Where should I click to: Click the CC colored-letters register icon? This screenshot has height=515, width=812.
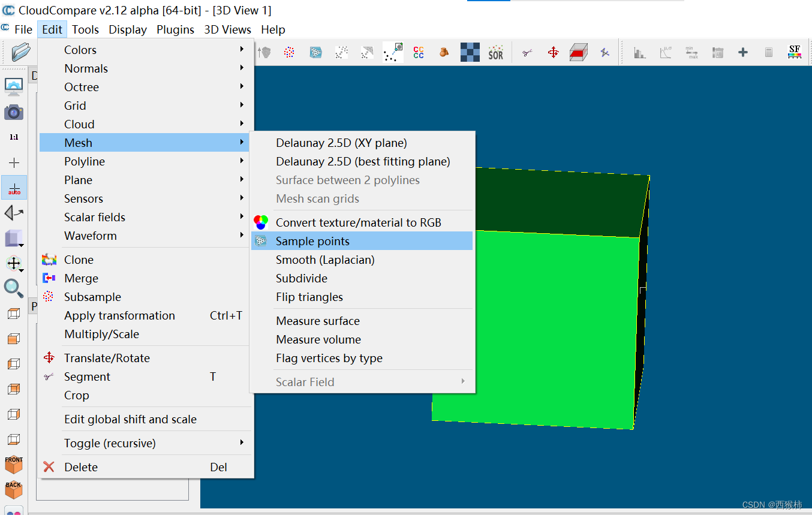(x=419, y=53)
